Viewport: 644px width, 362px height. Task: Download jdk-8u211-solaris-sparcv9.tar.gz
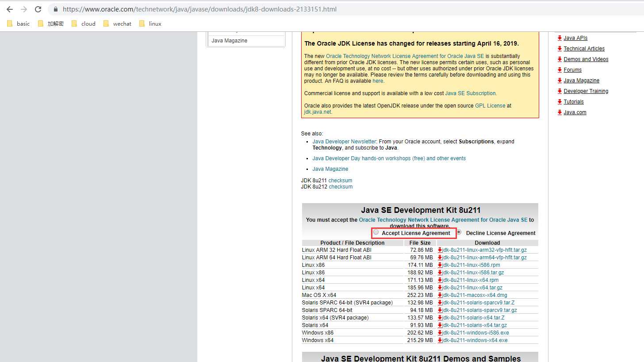(480, 310)
